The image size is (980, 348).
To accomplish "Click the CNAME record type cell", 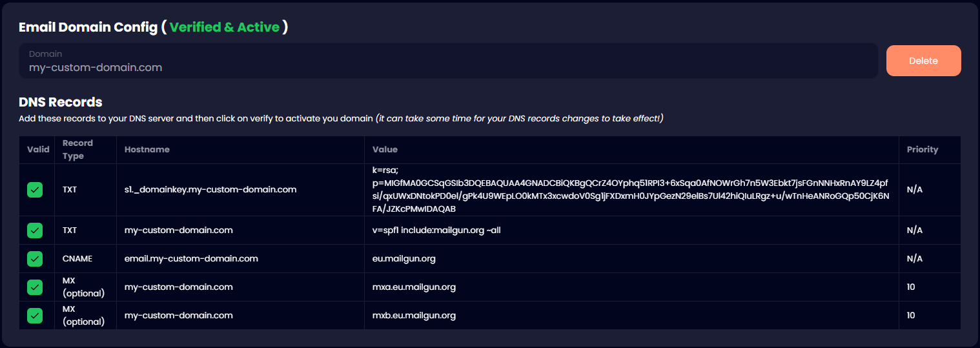I will (77, 259).
